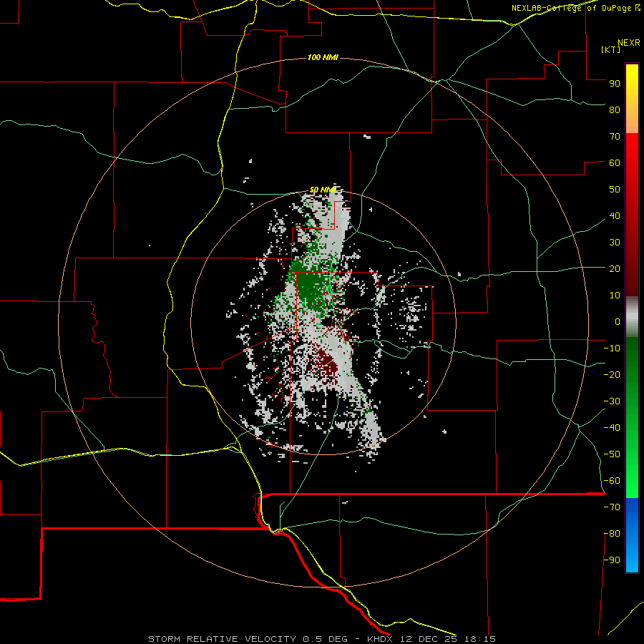
Task: Click the -20 scale value
Action: coord(612,374)
